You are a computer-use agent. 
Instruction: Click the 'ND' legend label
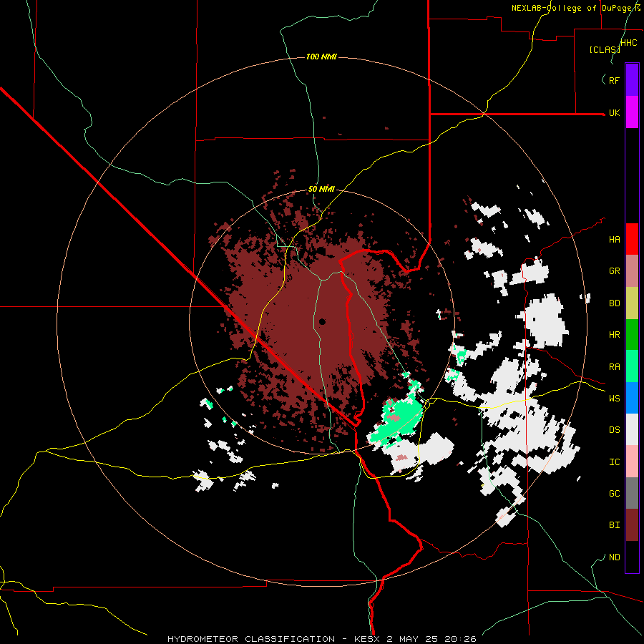[x=614, y=557]
